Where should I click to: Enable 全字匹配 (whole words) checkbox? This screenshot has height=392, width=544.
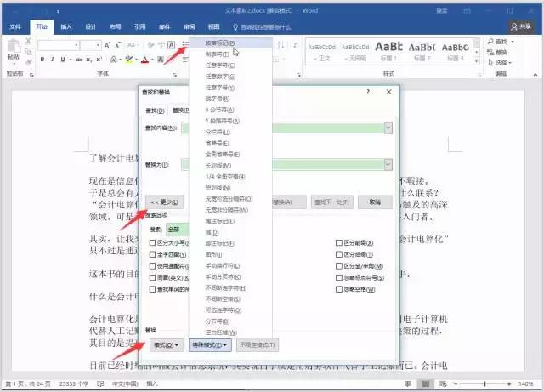[152, 254]
